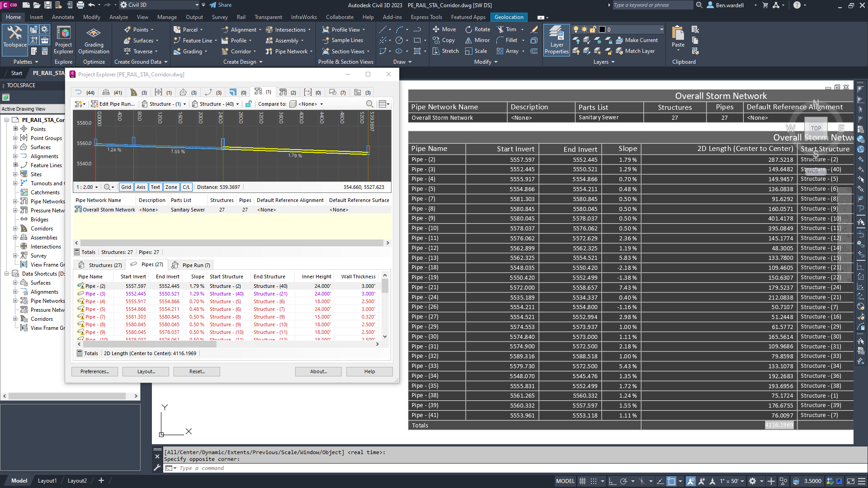This screenshot has width=868, height=488.
Task: Open Layer Properties manager
Action: pyautogui.click(x=557, y=40)
